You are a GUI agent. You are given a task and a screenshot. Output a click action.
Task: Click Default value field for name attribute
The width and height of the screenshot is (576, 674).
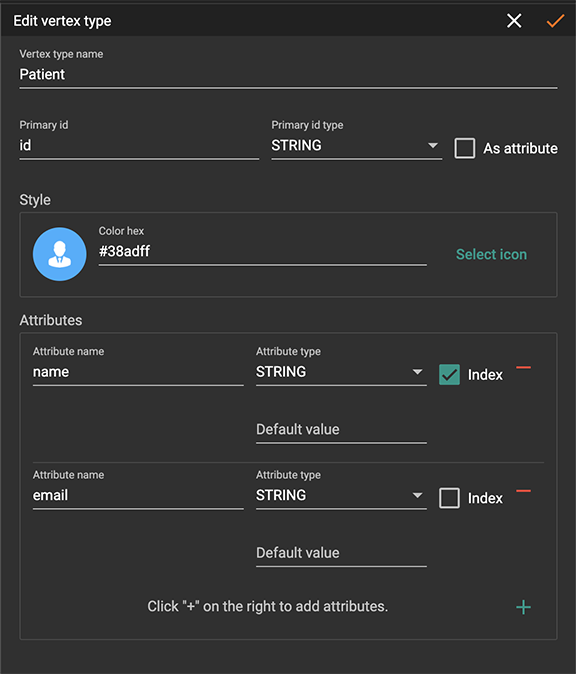coord(341,430)
